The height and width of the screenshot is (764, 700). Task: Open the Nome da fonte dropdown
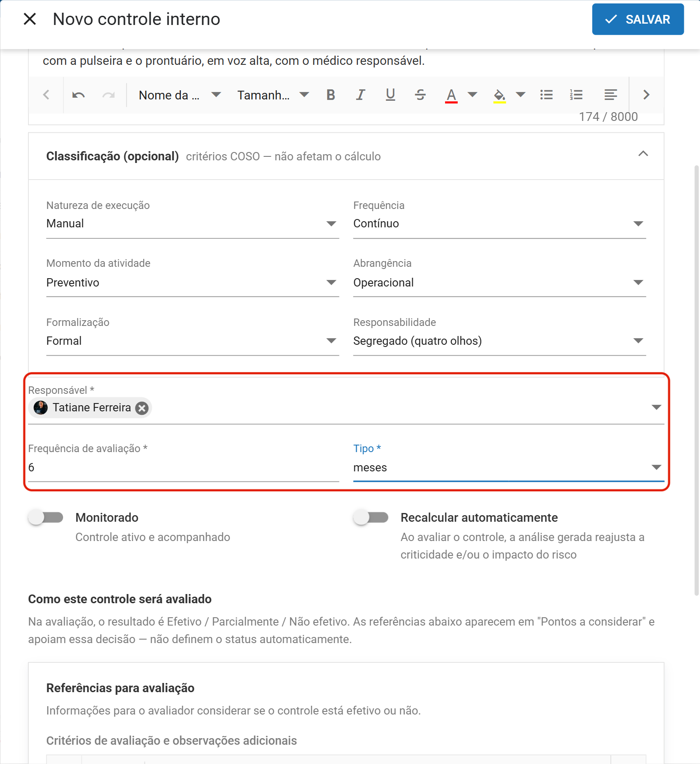tap(180, 95)
